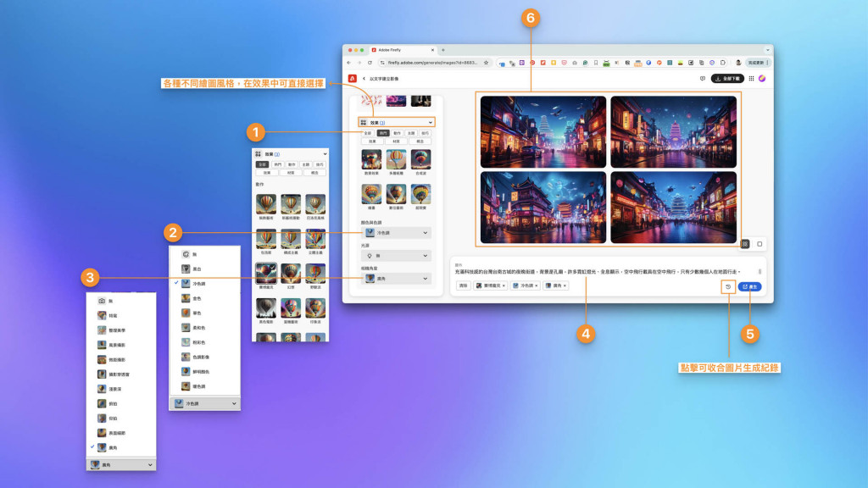Click the prompt box scrollbar handle
The height and width of the screenshot is (488, 868).
click(759, 272)
